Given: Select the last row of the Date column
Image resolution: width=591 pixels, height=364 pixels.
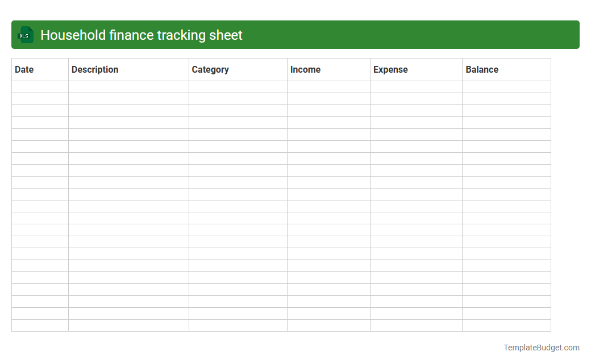Looking at the screenshot, I should tap(39, 325).
